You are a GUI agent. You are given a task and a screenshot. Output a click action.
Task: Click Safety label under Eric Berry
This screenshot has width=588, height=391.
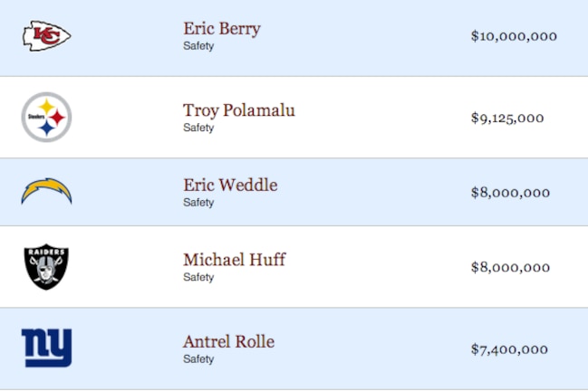pyautogui.click(x=198, y=46)
